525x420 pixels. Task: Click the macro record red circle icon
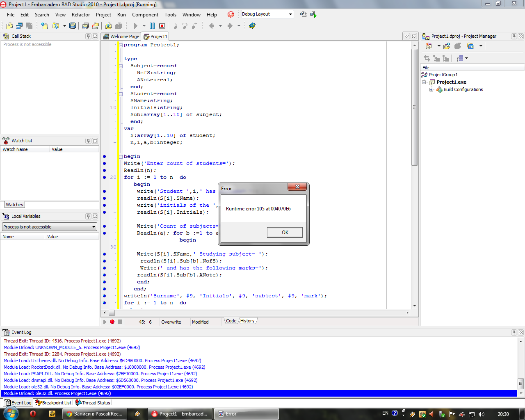point(112,322)
